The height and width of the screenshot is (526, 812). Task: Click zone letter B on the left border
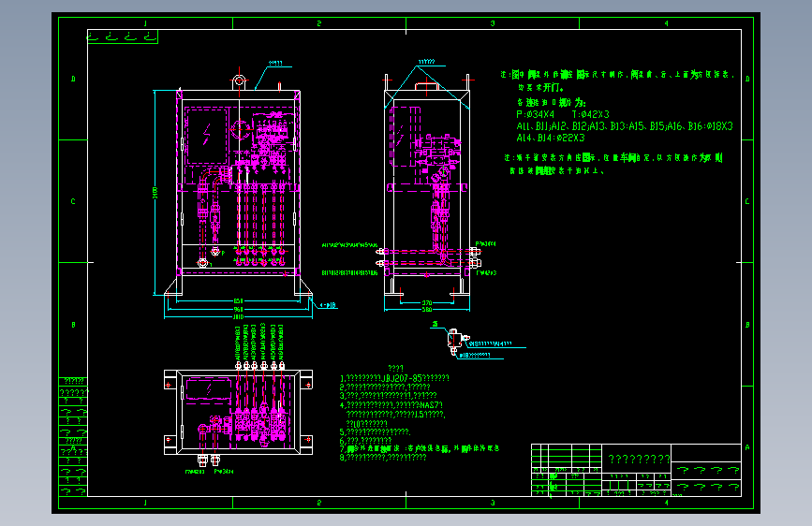click(x=73, y=325)
